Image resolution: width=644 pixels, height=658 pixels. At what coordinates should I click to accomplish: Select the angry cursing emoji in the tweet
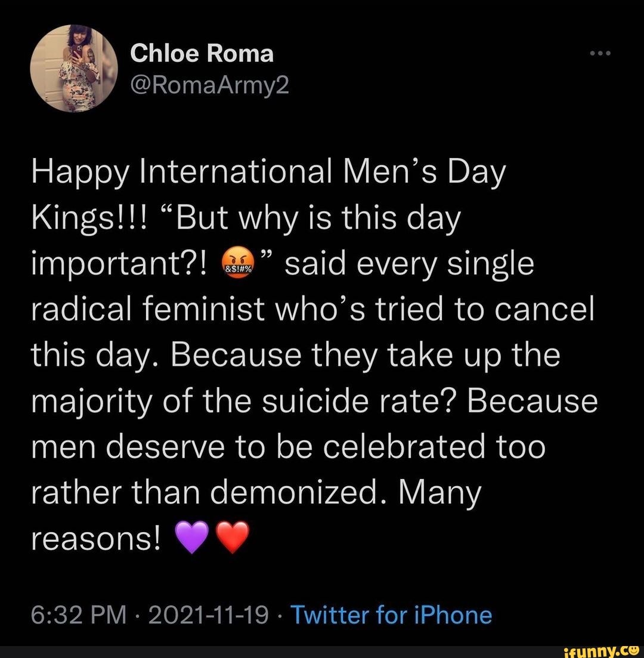click(x=238, y=262)
